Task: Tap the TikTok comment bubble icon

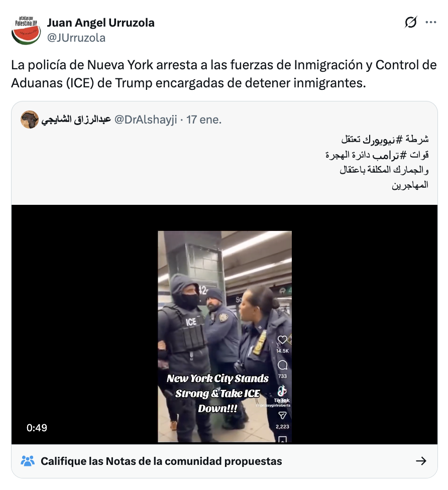Action: [x=282, y=365]
